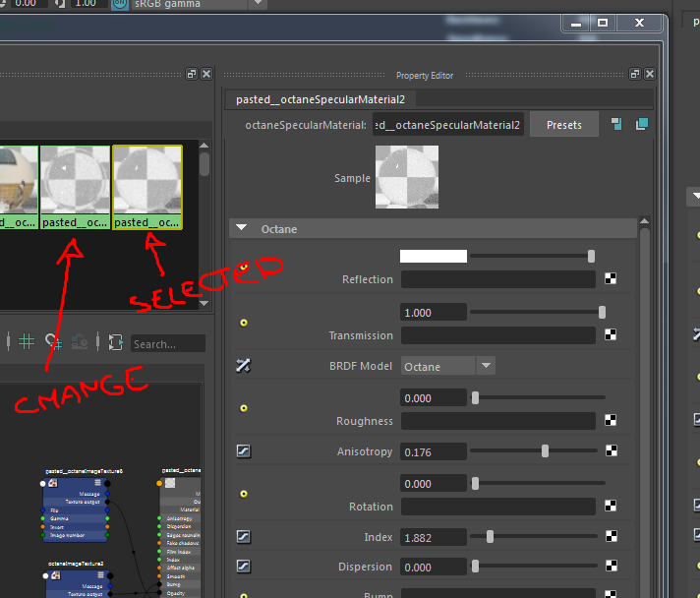Open checker map button for Anisotropy
Screen dimensions: 700x598
pyautogui.click(x=612, y=451)
